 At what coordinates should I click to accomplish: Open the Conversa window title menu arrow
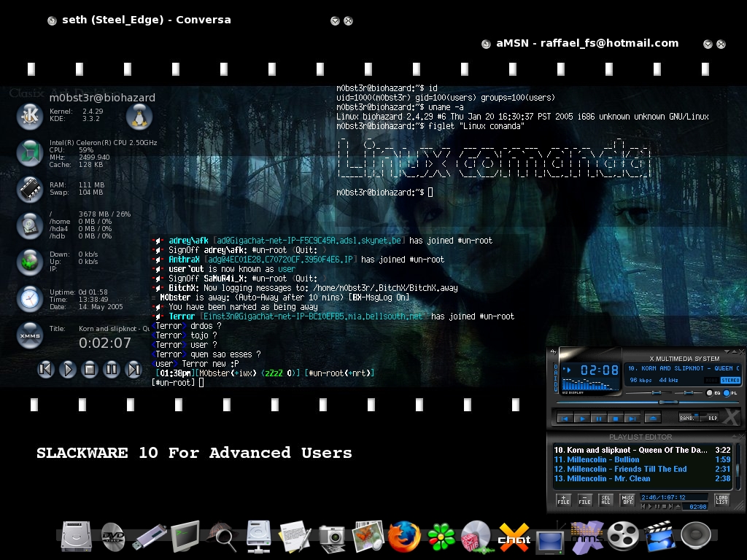(x=335, y=20)
